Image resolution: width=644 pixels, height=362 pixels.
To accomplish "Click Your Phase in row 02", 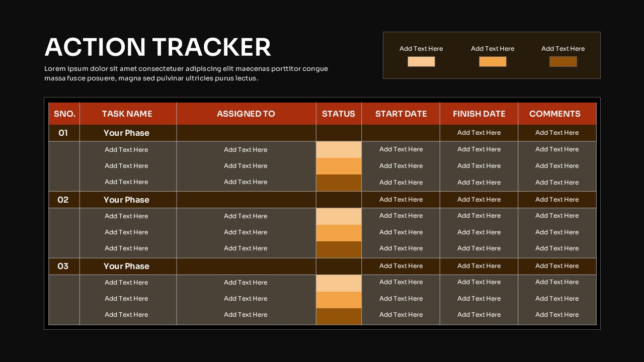I will pos(126,200).
